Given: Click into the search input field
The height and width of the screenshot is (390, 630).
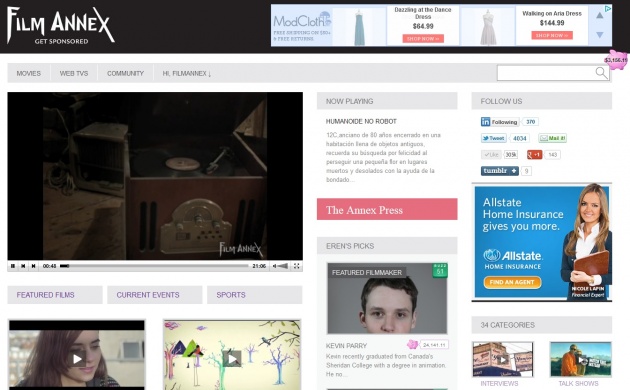Looking at the screenshot, I should click(x=546, y=73).
